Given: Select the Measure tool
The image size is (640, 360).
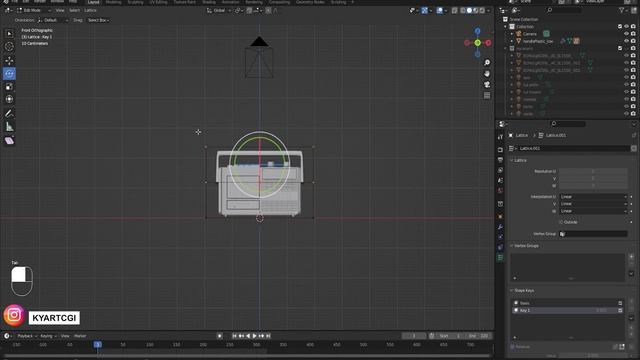Looking at the screenshot, I should tap(9, 127).
